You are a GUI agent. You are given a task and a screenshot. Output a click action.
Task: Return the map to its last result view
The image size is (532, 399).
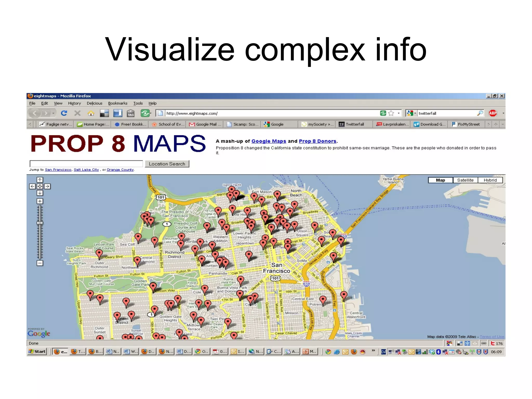coord(40,186)
